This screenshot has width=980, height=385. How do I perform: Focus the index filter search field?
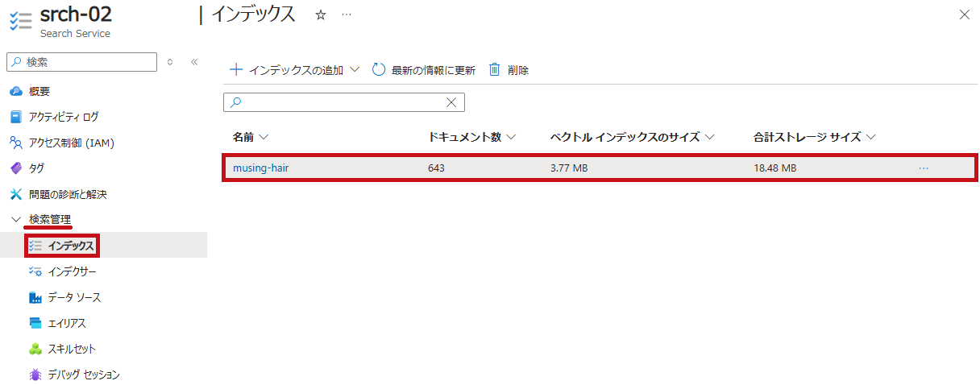(344, 102)
